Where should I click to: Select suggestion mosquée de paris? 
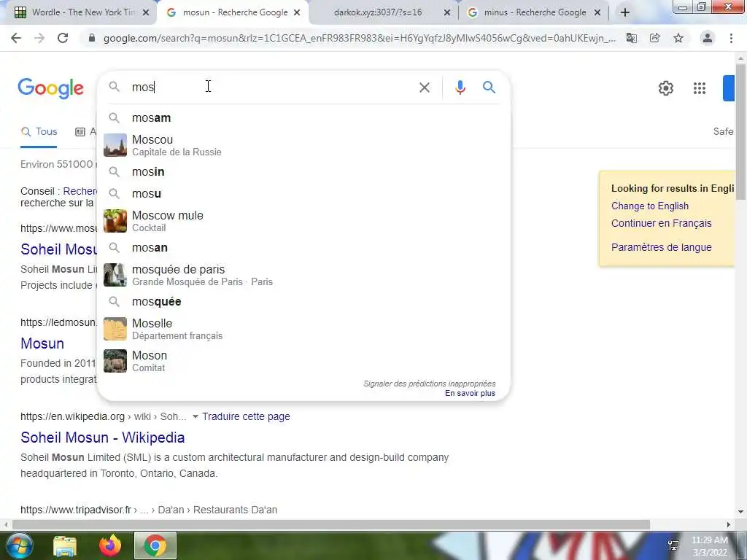coord(303,275)
